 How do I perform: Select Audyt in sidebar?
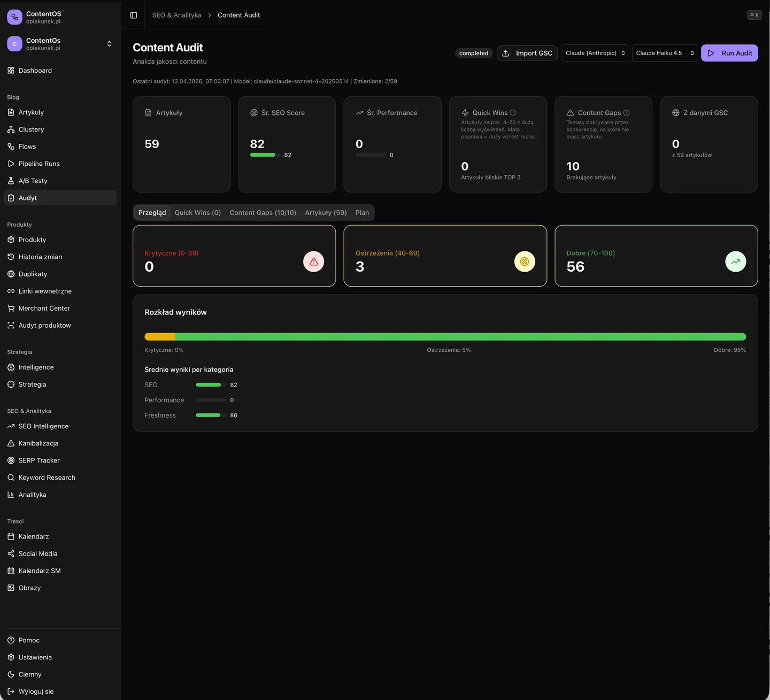point(60,198)
